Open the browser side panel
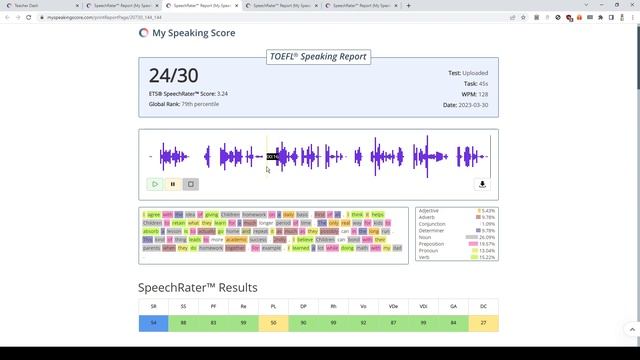The width and height of the screenshot is (640, 360). pos(611,18)
